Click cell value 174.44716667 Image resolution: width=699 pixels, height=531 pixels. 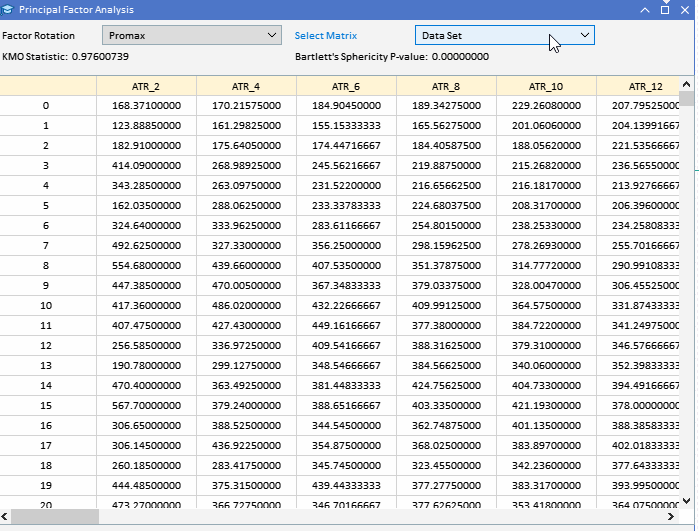point(346,146)
